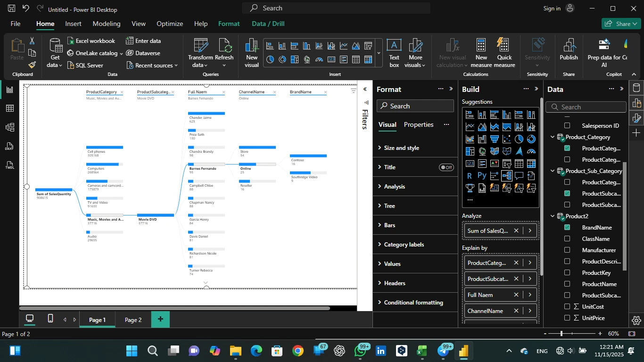This screenshot has width=644, height=362.
Task: Click the Share button
Action: pos(621,24)
